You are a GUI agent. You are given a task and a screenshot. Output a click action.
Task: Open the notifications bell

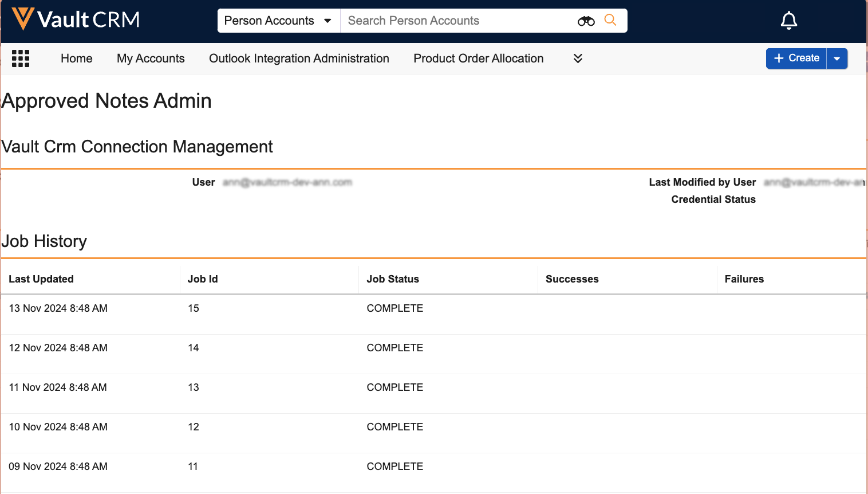click(x=788, y=21)
